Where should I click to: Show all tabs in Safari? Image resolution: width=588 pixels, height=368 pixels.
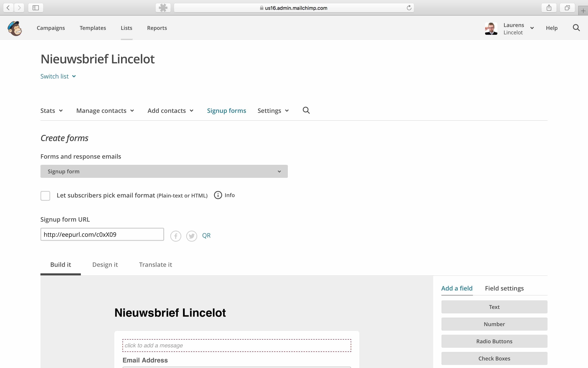pyautogui.click(x=567, y=8)
